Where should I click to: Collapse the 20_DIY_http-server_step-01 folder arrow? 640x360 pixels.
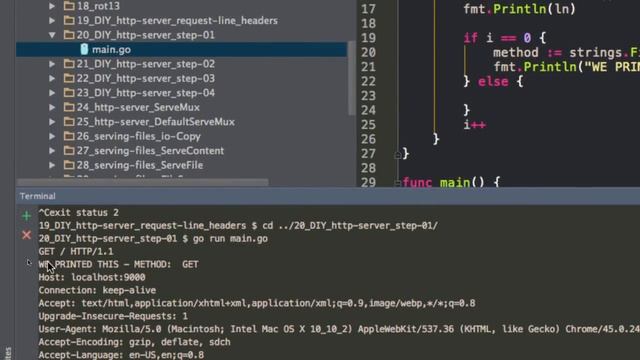coord(52,35)
